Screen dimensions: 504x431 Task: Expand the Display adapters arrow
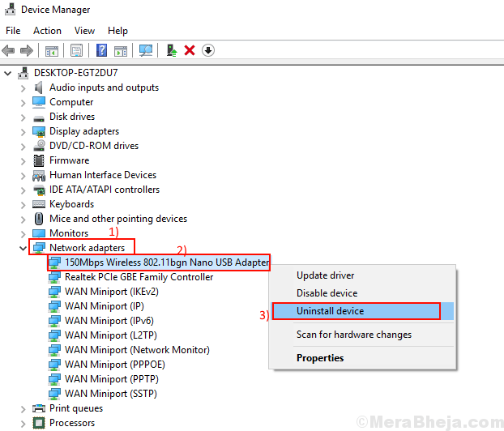[x=23, y=132]
